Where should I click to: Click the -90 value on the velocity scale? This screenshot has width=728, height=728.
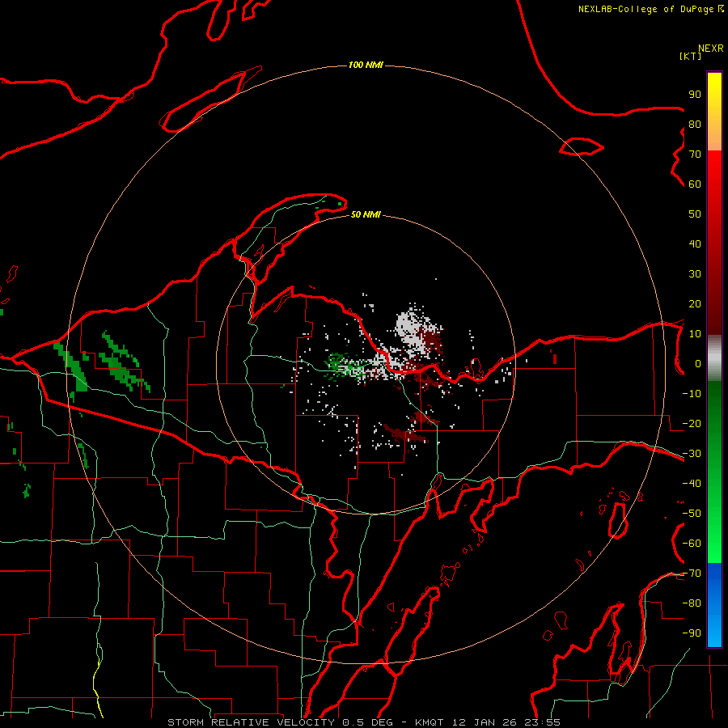(x=692, y=633)
